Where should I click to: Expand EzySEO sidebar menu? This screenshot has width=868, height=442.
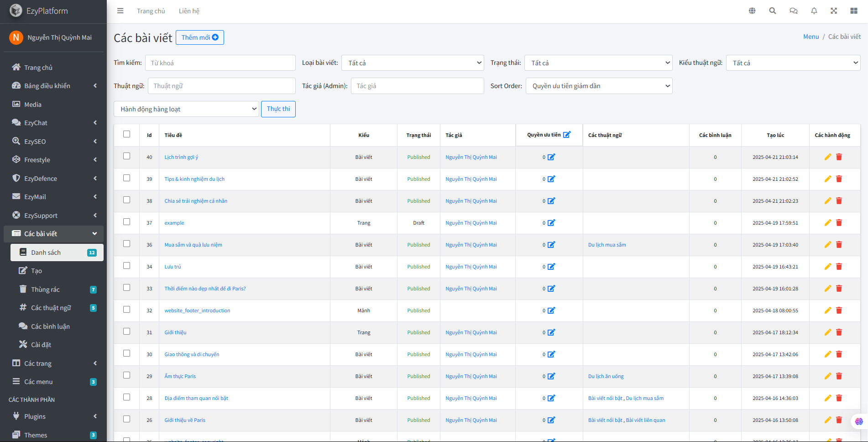click(53, 142)
